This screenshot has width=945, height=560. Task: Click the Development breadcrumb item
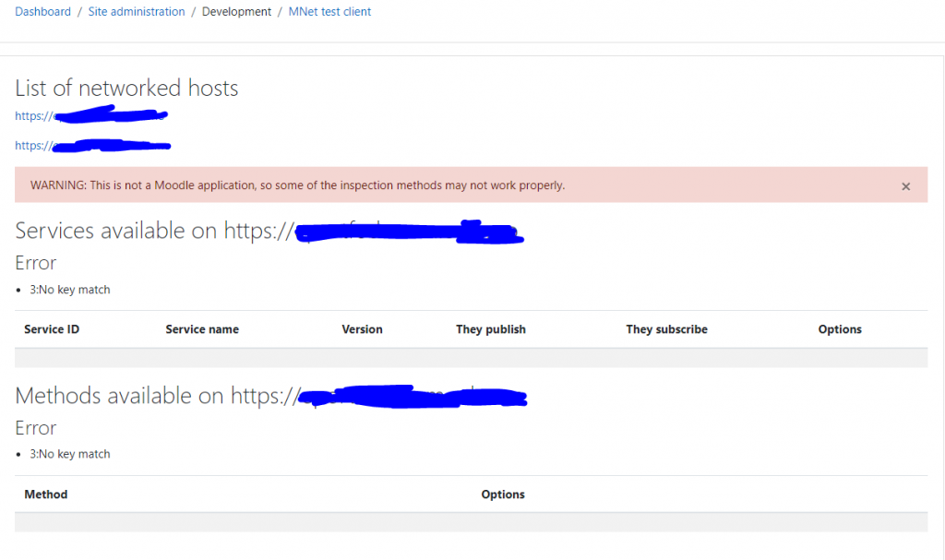[x=236, y=12]
